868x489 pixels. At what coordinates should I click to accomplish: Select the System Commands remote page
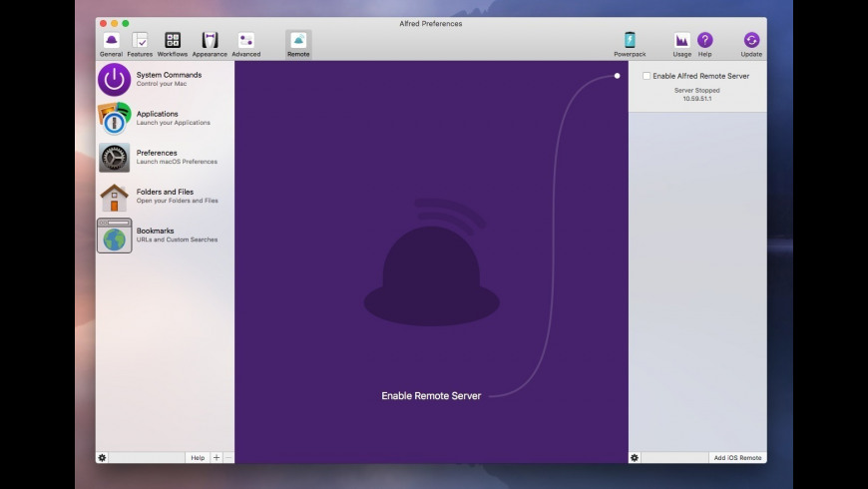[165, 79]
